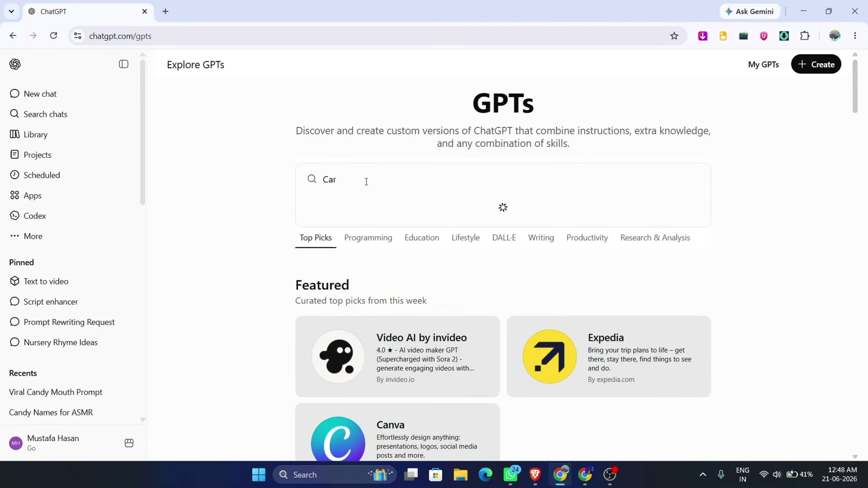
Task: Switch to the DALL·E tab
Action: [504, 238]
